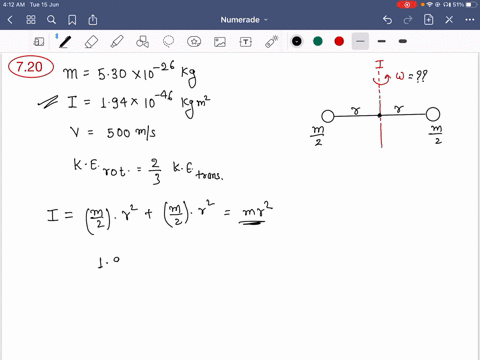Select the thinnest stroke width

(x=360, y=41)
